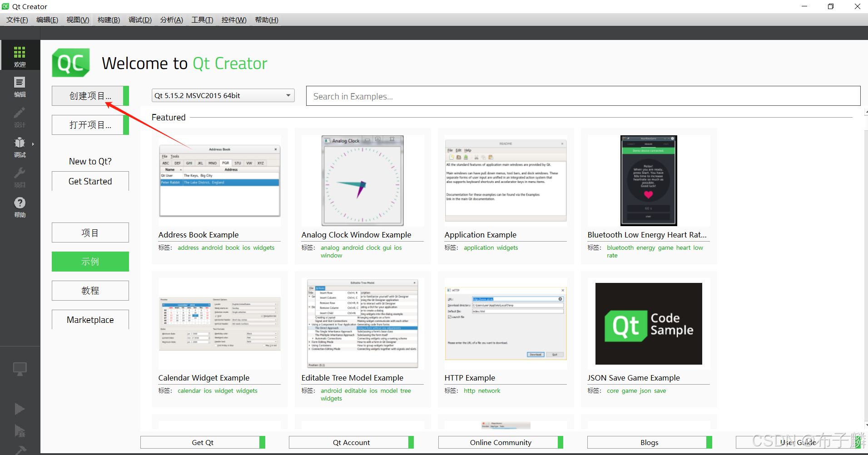
Task: Open the 编辑(E) menu
Action: point(47,20)
